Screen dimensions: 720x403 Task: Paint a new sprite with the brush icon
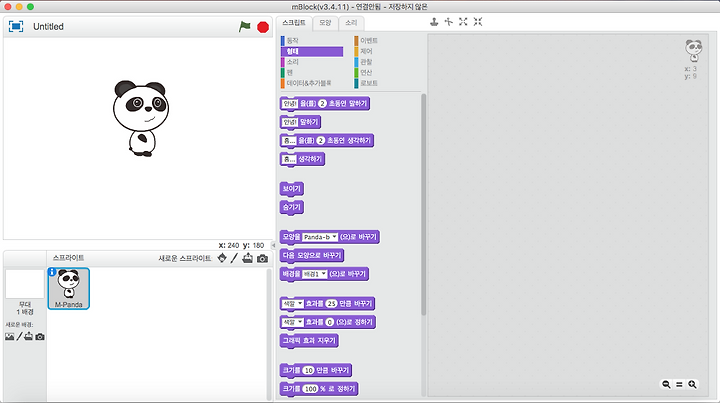[x=234, y=258]
